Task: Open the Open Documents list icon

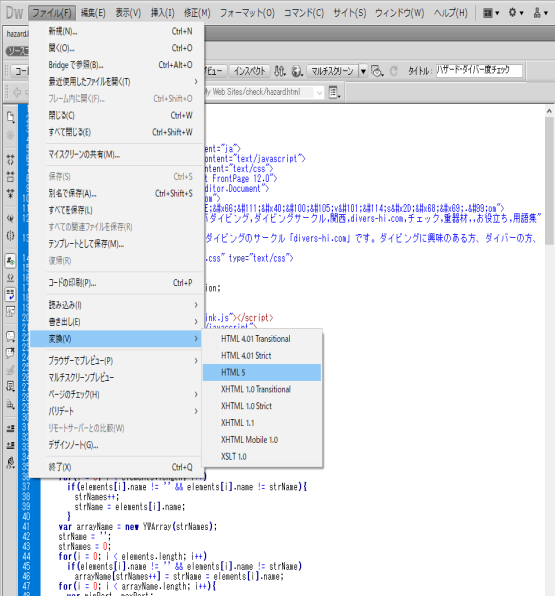Action: coord(11,117)
